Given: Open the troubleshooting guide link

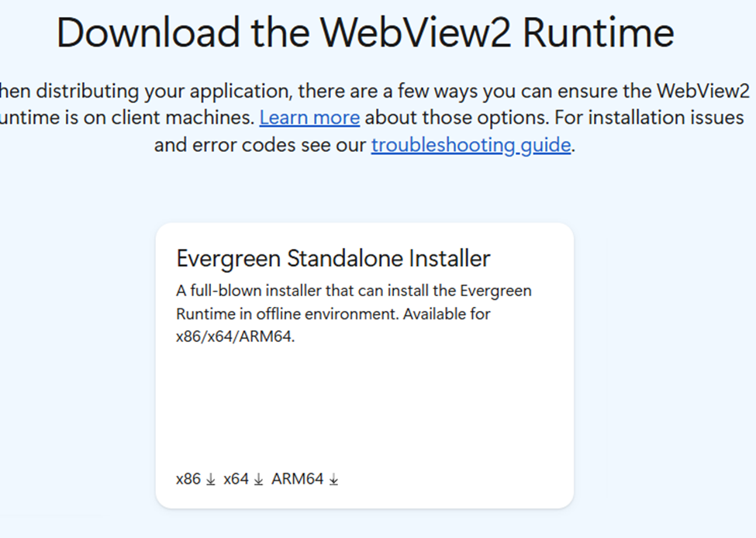Looking at the screenshot, I should 471,145.
